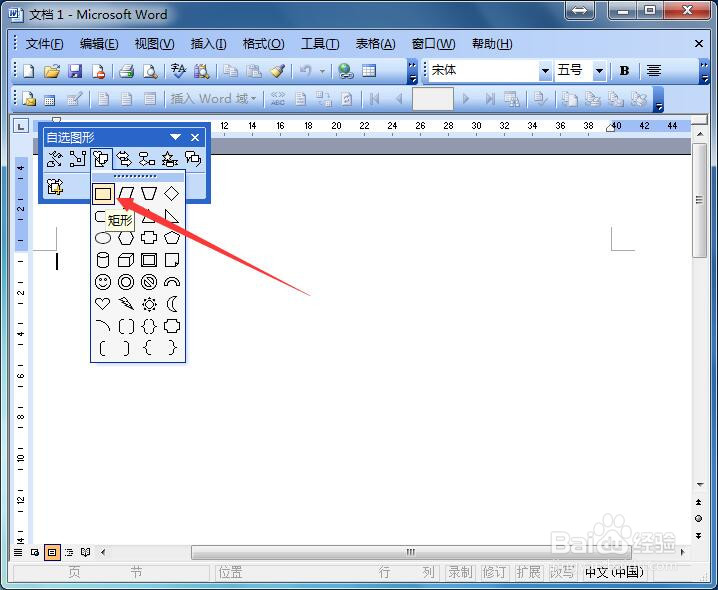Toggle Bold formatting
Image resolution: width=718 pixels, height=590 pixels.
tap(624, 71)
